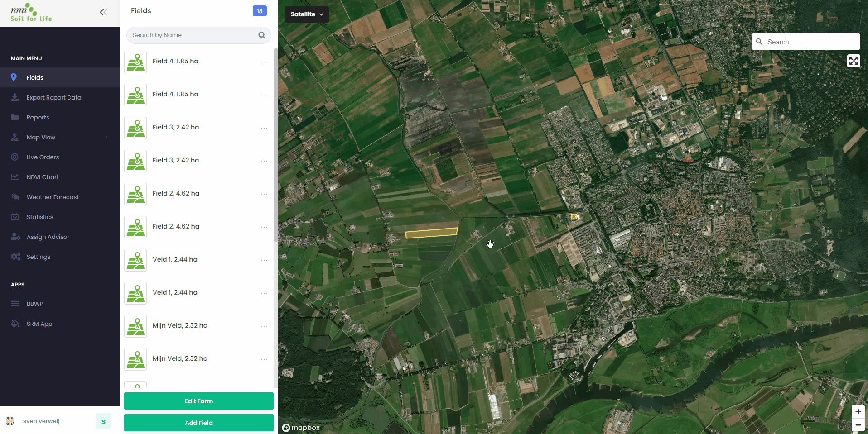Open the NDVI Chart icon
868x434 pixels.
click(x=15, y=177)
